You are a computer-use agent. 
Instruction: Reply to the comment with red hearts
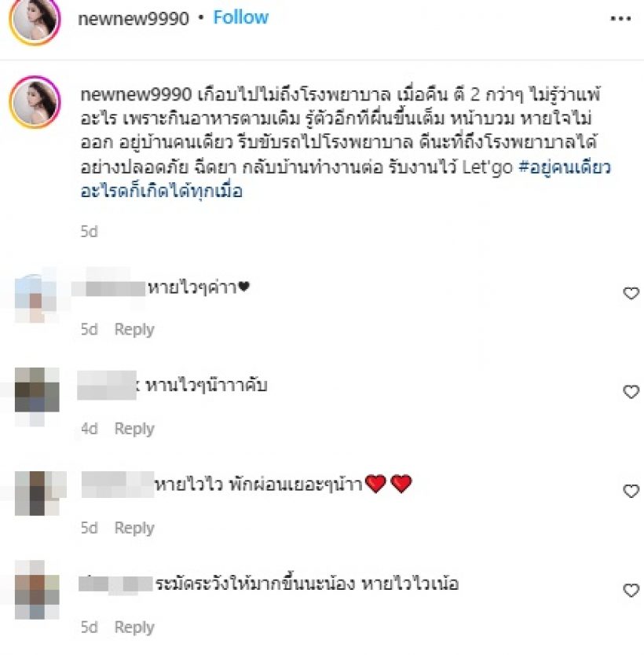click(x=134, y=528)
